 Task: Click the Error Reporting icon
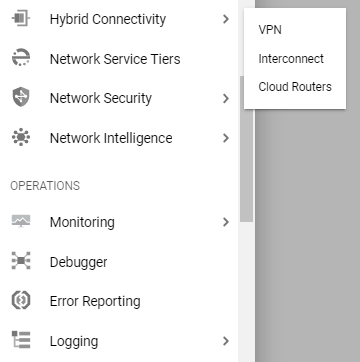pos(21,300)
